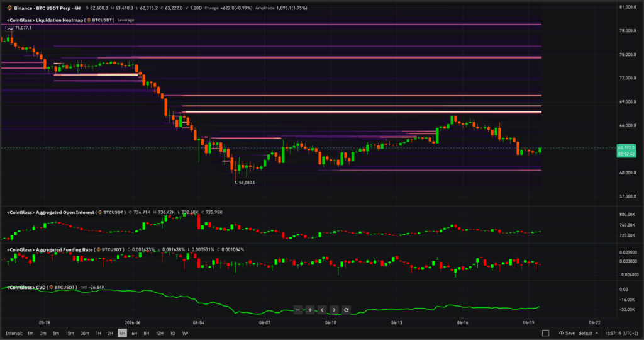644x340 pixels.
Task: Click the active 4H interval
Action: 123,333
